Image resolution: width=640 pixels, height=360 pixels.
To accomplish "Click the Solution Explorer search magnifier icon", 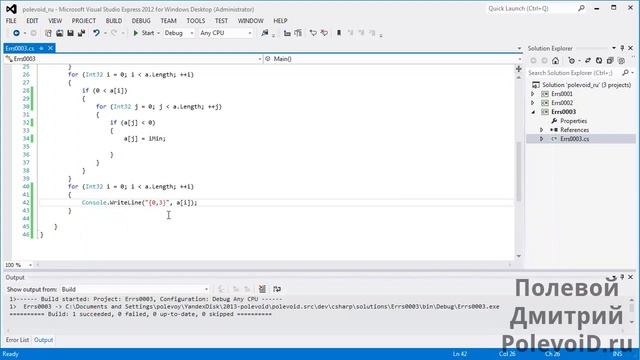I will click(625, 73).
